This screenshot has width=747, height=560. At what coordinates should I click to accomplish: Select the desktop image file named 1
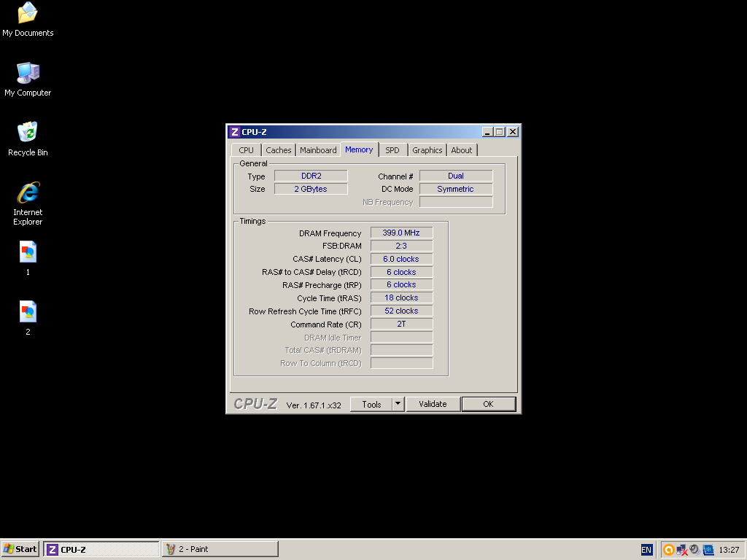pyautogui.click(x=28, y=259)
